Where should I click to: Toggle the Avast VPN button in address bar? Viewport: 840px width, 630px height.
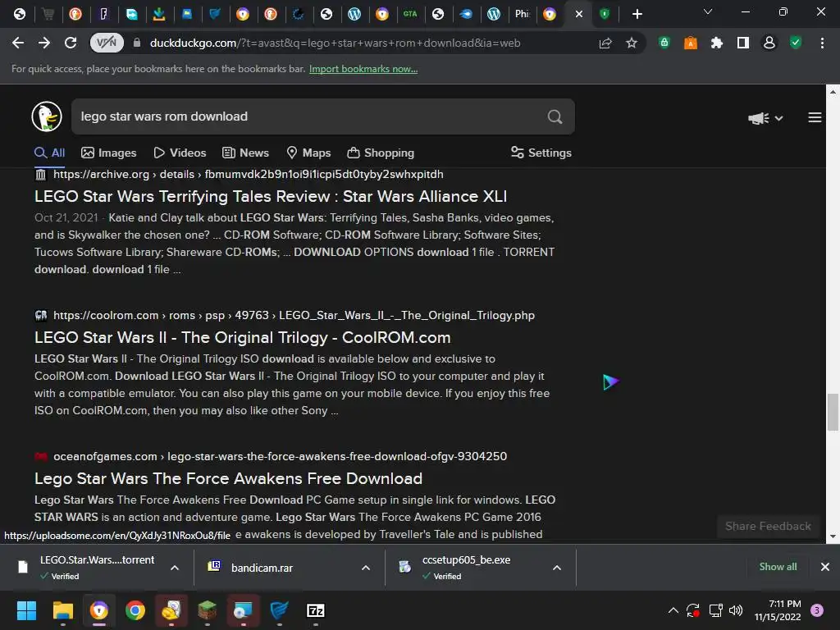(x=107, y=43)
